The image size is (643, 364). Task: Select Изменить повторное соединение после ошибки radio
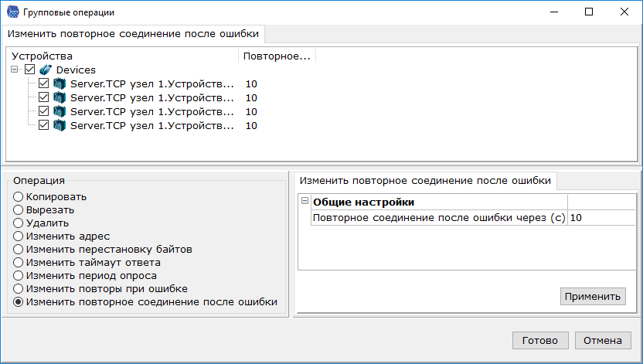(x=18, y=301)
